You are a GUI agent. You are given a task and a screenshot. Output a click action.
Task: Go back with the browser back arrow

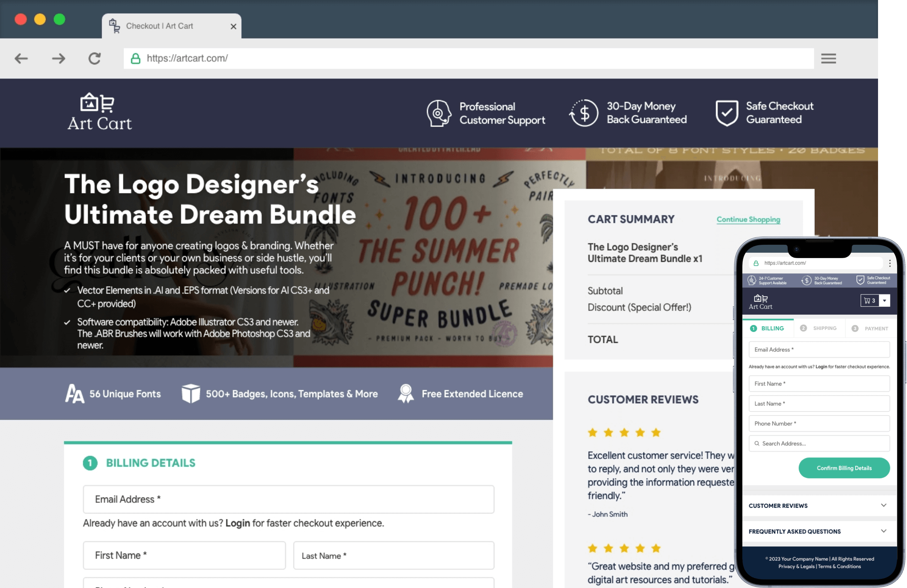(21, 58)
